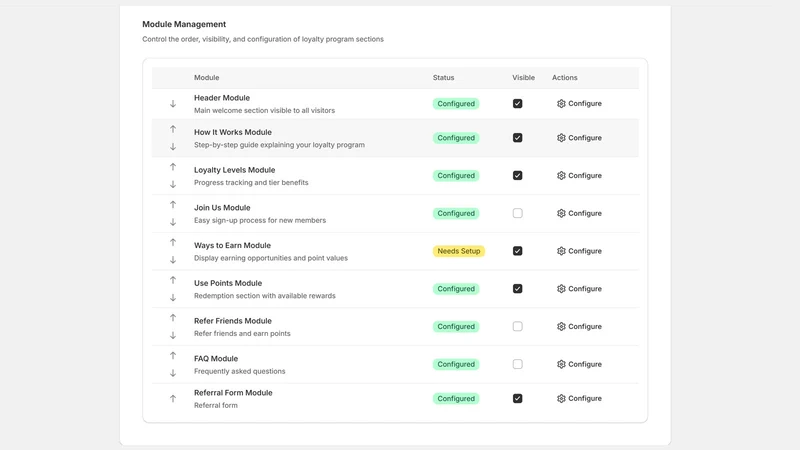Select the "Header Module" title text
800x450 pixels.
[222, 98]
